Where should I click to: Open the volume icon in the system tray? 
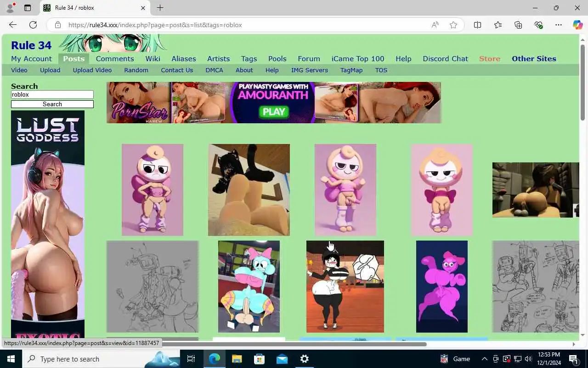coord(528,359)
